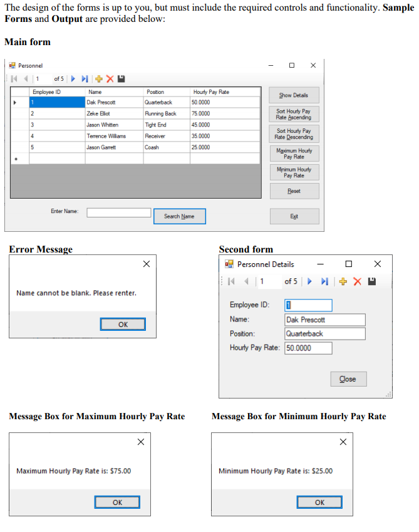The width and height of the screenshot is (419, 532).
Task: Click cell 'Tight End' in grid
Action: (x=167, y=125)
